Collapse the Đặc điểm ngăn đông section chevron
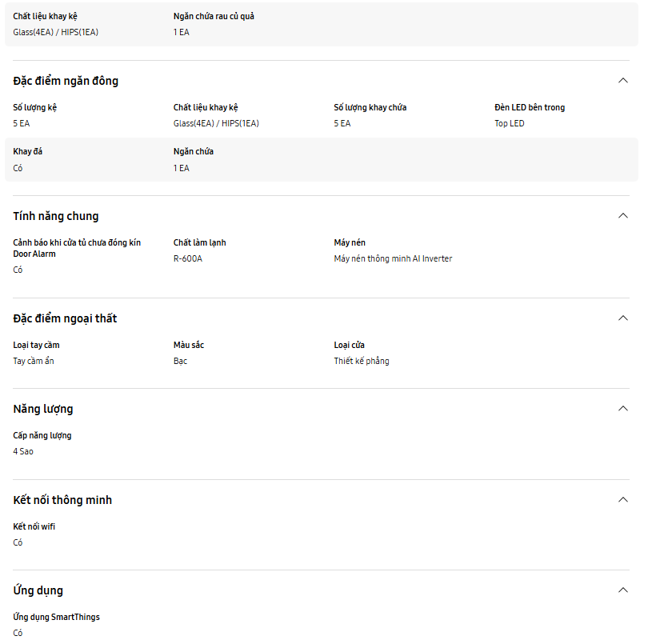Image resolution: width=652 pixels, height=644 pixels. tap(622, 81)
